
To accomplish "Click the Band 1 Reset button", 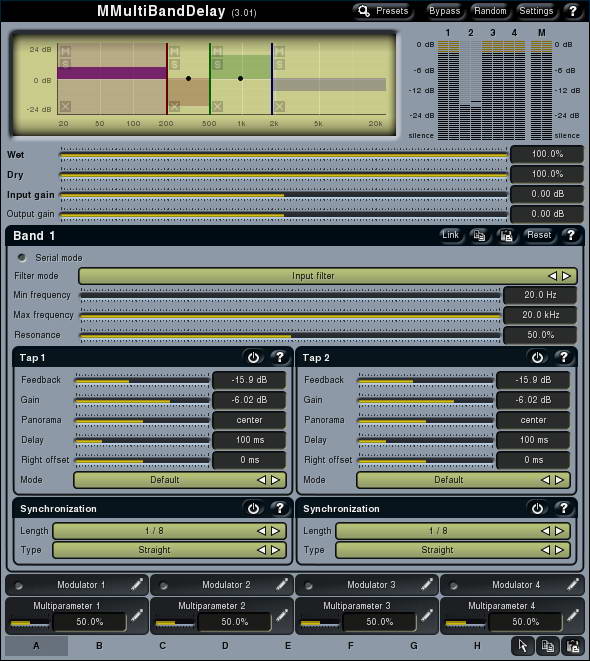I will pyautogui.click(x=539, y=235).
